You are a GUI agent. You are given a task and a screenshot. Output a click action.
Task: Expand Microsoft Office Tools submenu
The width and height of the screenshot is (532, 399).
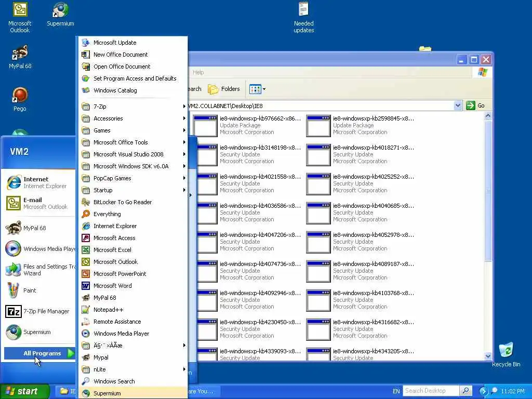tap(133, 142)
